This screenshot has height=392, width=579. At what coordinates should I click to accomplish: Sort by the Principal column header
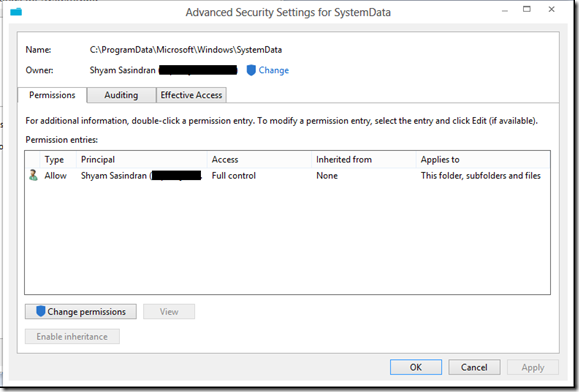click(x=142, y=159)
